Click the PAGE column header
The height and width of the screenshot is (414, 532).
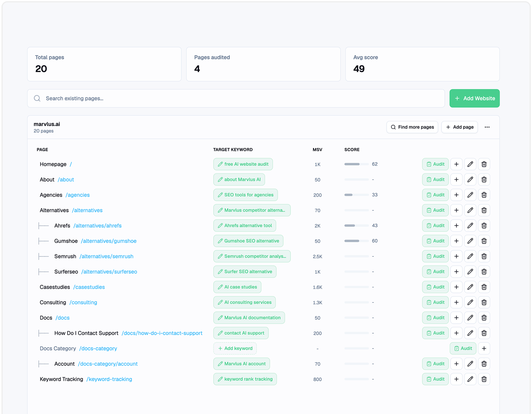pos(42,150)
